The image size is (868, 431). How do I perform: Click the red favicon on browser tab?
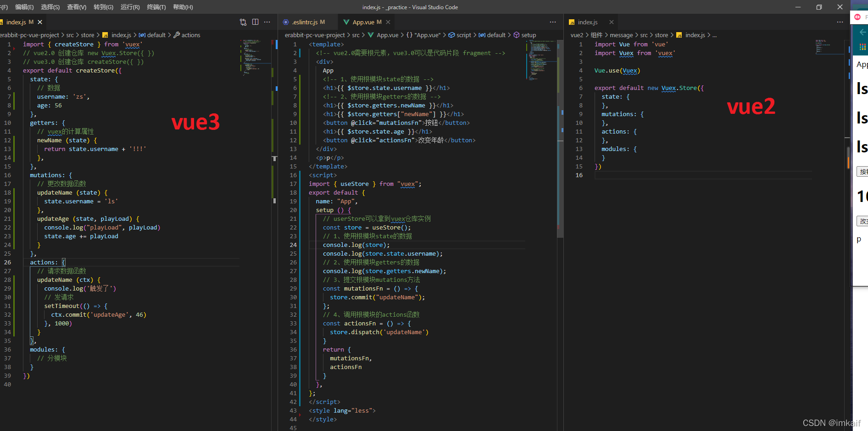857,17
